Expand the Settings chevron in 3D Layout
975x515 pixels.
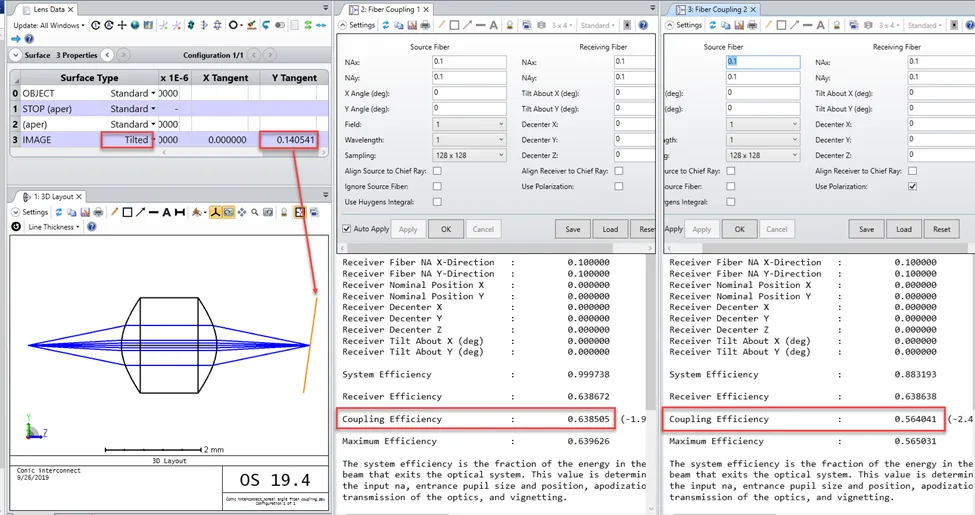(15, 212)
